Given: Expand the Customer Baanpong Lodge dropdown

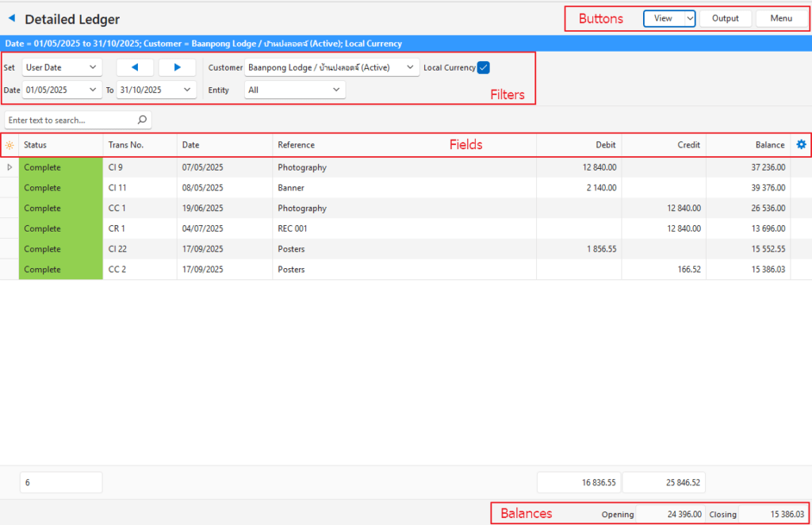Looking at the screenshot, I should (x=332, y=67).
